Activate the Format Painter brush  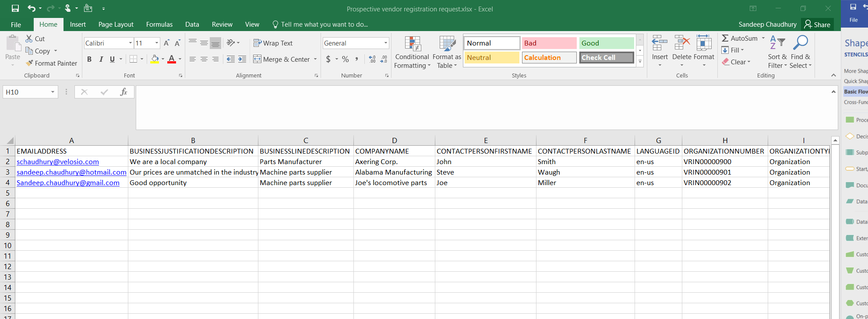pyautogui.click(x=29, y=63)
